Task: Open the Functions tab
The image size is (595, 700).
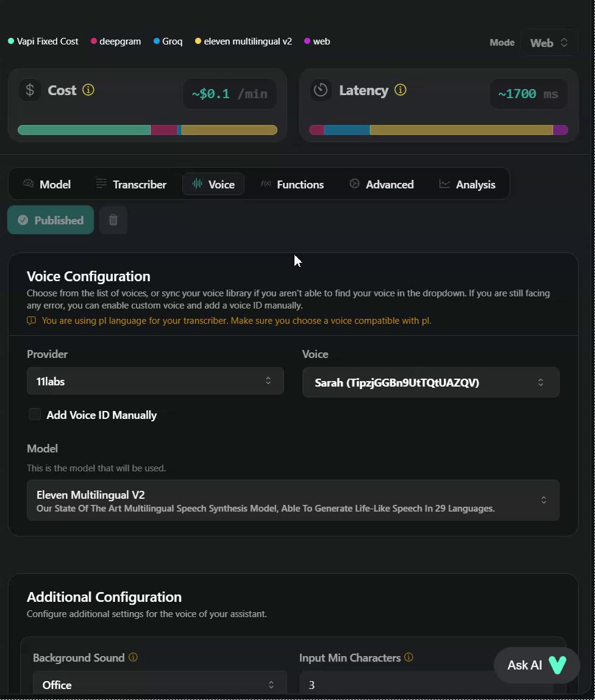Action: pos(293,184)
